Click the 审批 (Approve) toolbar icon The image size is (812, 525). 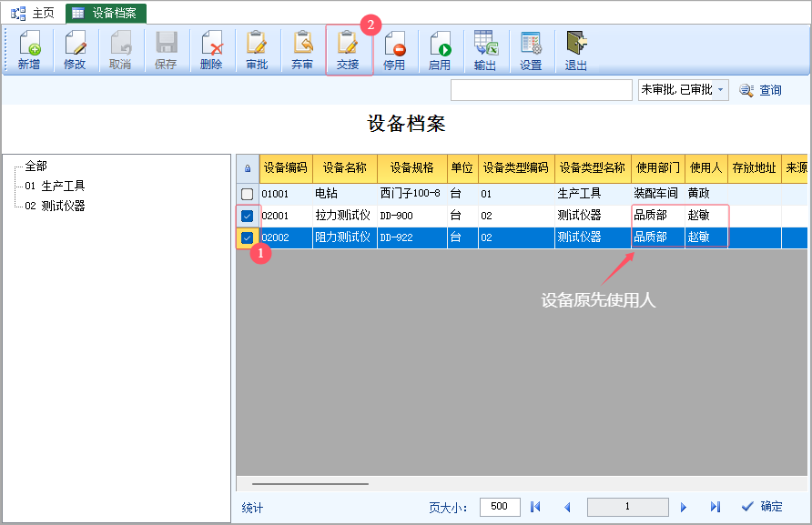[x=257, y=50]
